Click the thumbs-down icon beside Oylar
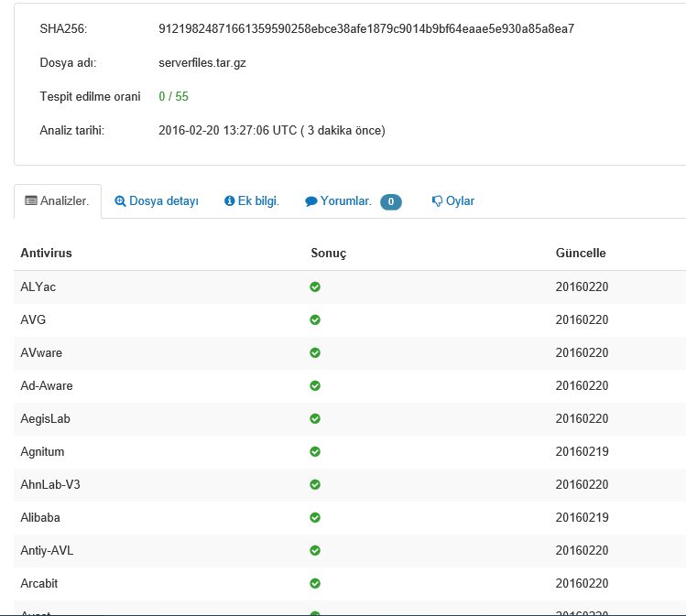The image size is (686, 616). (437, 201)
